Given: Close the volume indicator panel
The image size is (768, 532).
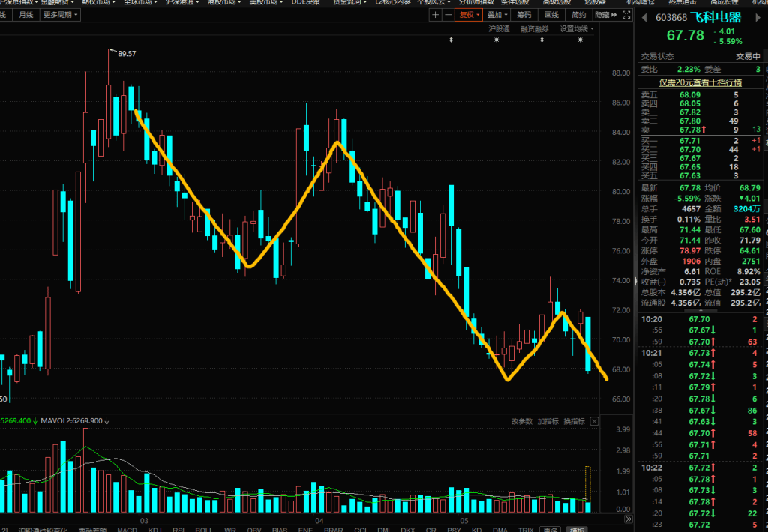Looking at the screenshot, I should [x=594, y=421].
